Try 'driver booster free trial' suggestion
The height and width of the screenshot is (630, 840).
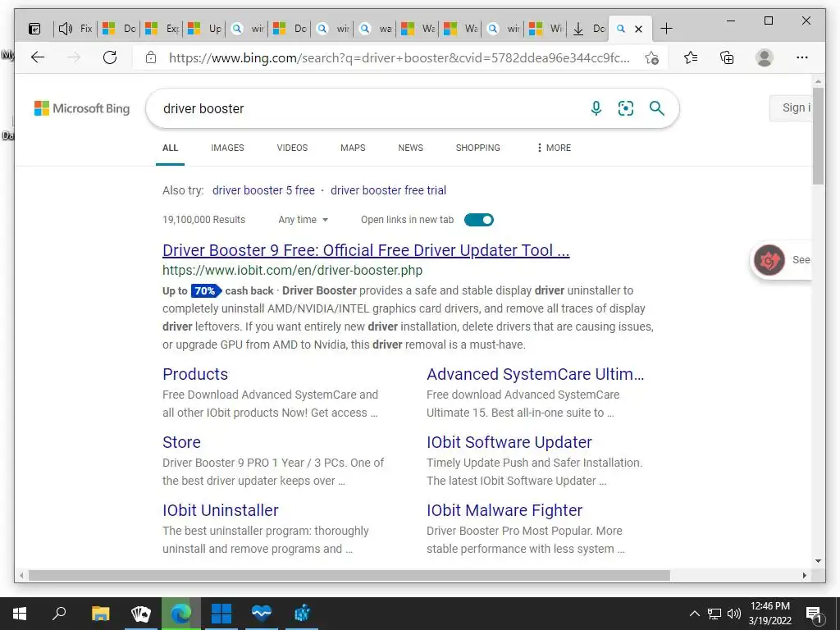[388, 190]
